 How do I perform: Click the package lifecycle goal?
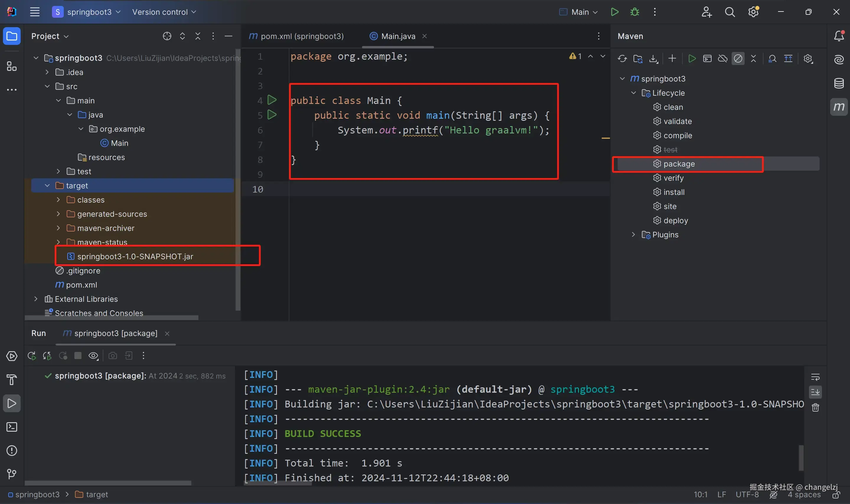(x=679, y=164)
